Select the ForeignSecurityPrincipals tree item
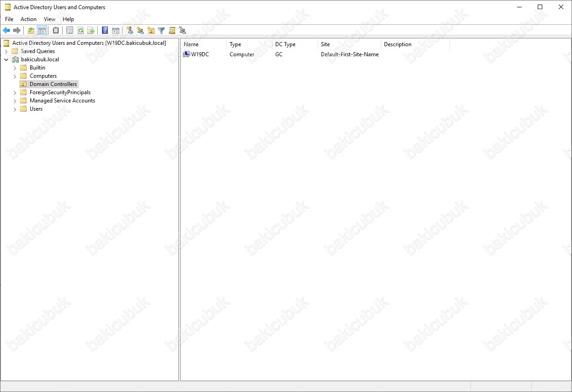This screenshot has height=392, width=572. coord(60,92)
